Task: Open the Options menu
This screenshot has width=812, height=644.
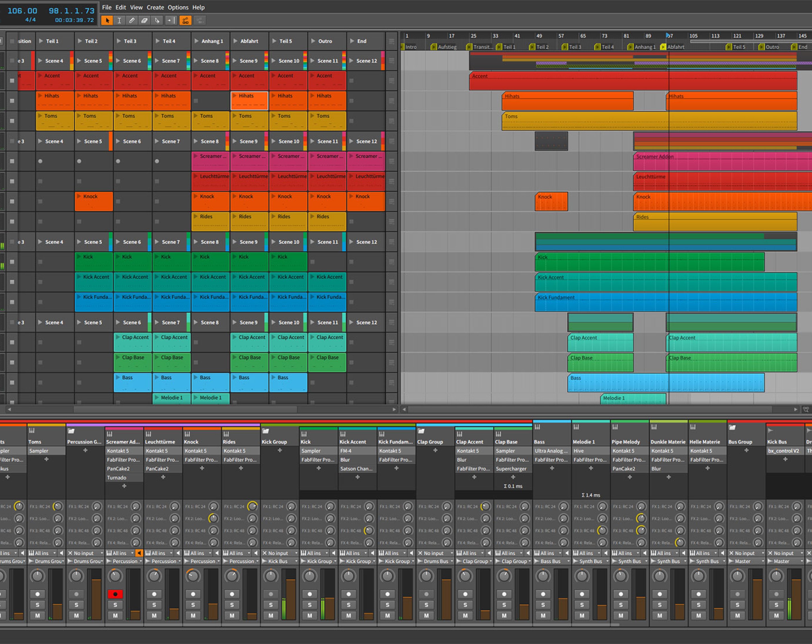Action: [x=178, y=7]
